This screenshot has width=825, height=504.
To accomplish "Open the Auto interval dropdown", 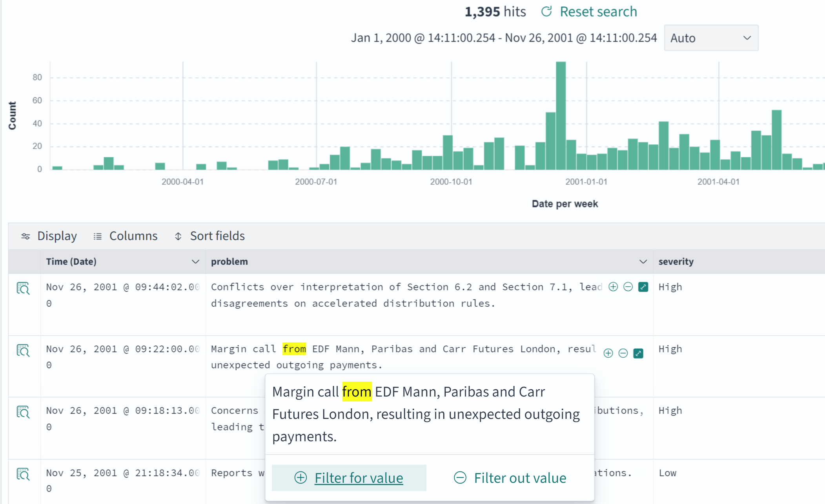I will coord(711,38).
